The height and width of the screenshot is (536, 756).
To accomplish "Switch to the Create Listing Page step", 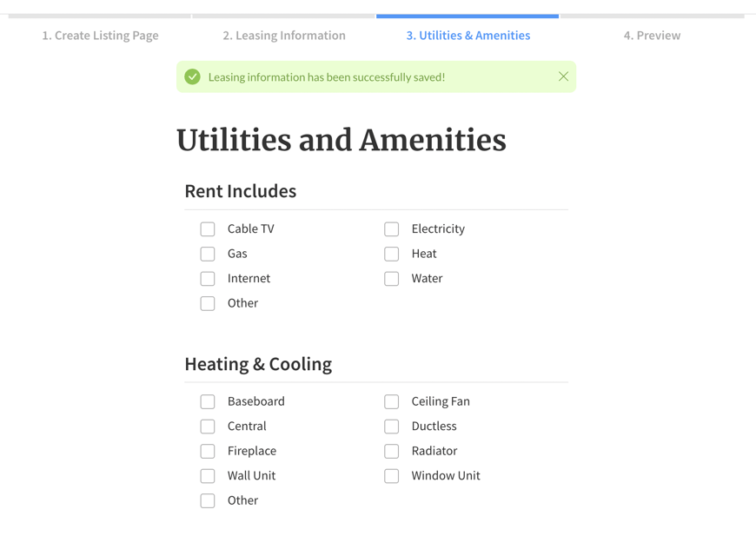I will point(100,36).
